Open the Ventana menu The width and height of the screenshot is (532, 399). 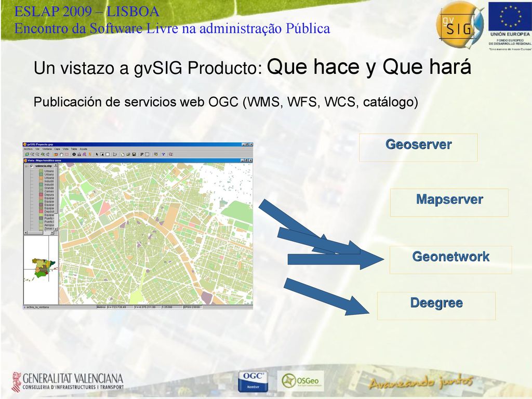click(47, 149)
